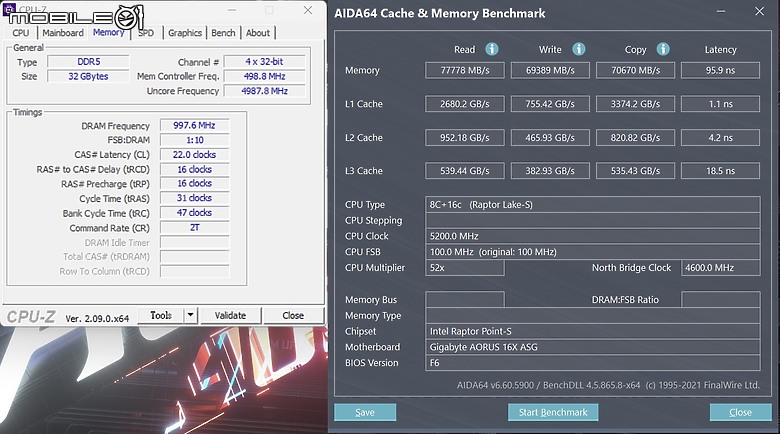This screenshot has width=780, height=434.
Task: Open the CPU-Z Tools dropdown arrow
Action: coord(191,315)
